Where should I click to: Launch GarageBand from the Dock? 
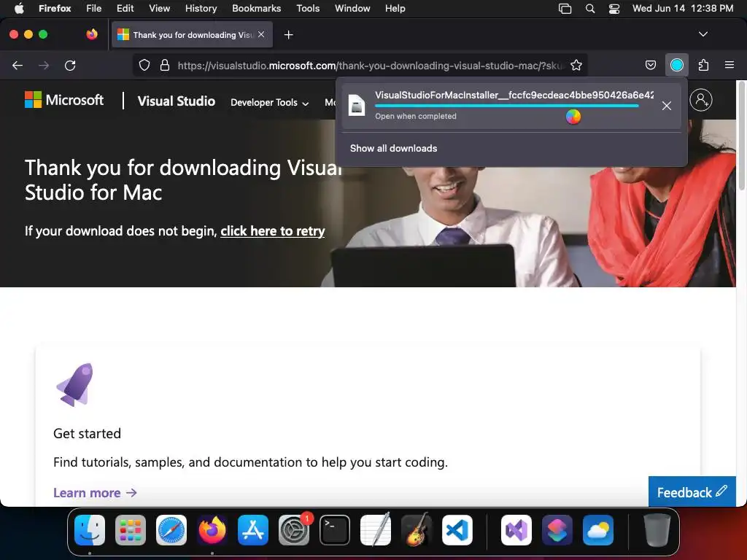[417, 530]
